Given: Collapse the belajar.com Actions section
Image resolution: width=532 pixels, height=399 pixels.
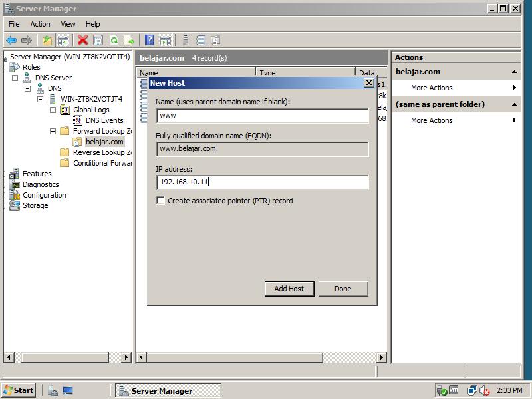Looking at the screenshot, I should pos(514,72).
